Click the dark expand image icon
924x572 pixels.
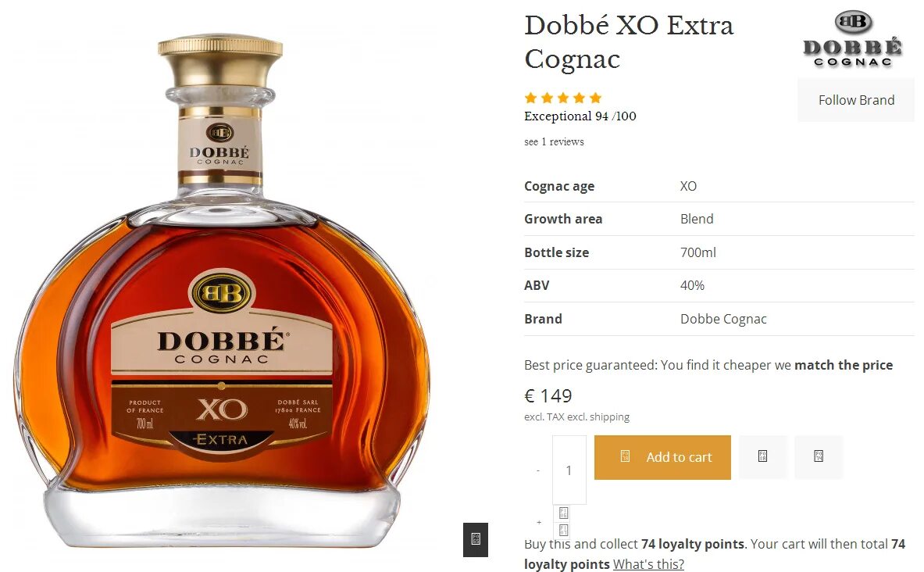pyautogui.click(x=476, y=539)
